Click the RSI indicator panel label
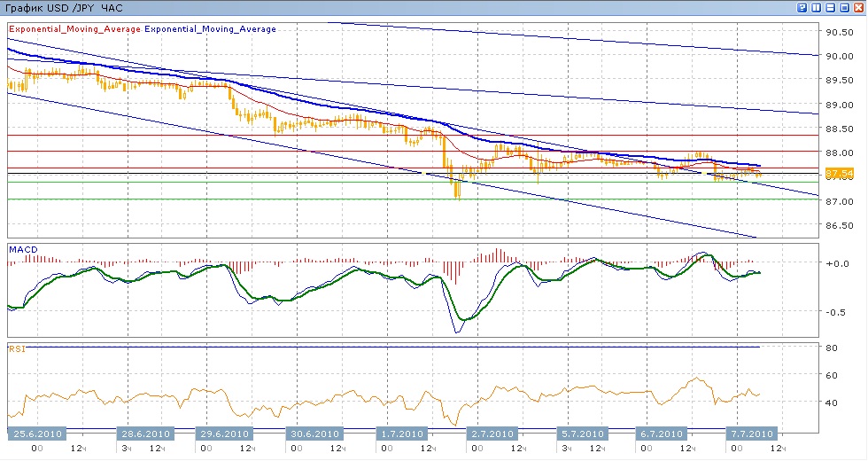 17,349
